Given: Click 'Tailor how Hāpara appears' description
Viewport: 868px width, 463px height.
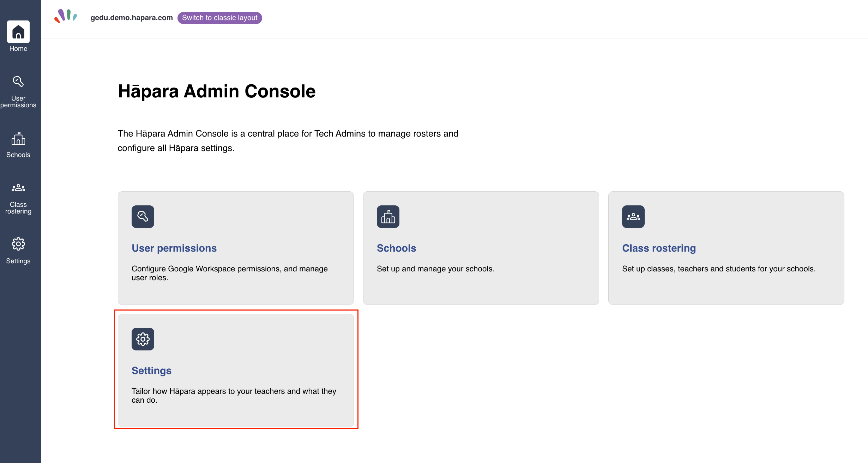Looking at the screenshot, I should click(x=234, y=396).
